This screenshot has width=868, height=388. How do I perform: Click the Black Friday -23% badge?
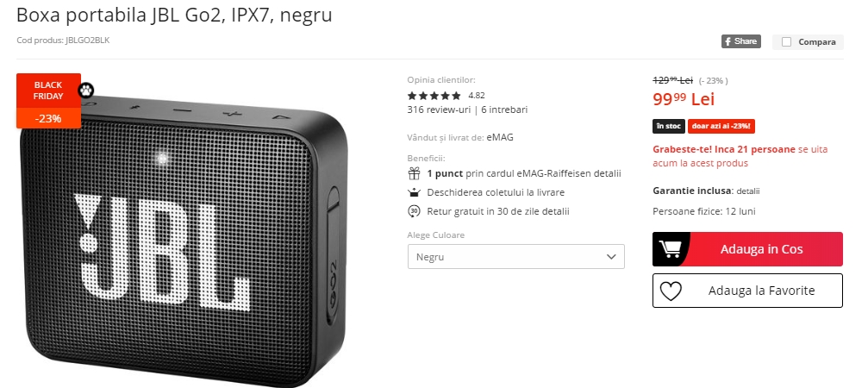(x=49, y=101)
